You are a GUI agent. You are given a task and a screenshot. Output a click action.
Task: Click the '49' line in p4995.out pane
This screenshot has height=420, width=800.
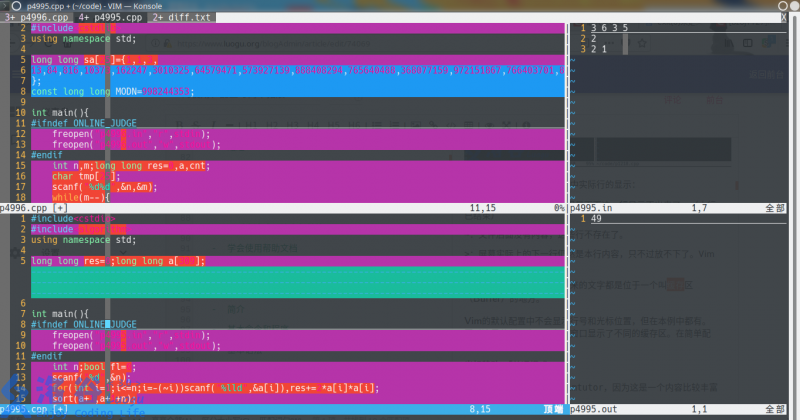[595, 219]
